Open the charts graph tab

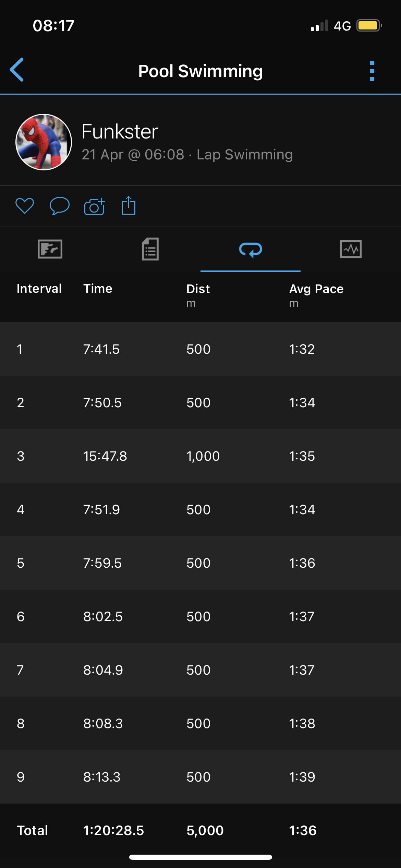point(351,249)
